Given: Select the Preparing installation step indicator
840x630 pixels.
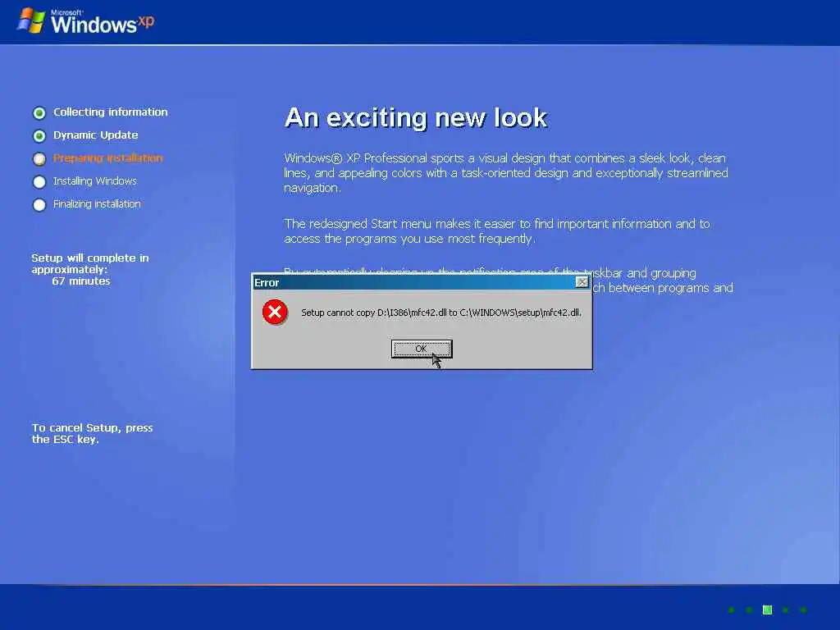Looking at the screenshot, I should coord(39,158).
